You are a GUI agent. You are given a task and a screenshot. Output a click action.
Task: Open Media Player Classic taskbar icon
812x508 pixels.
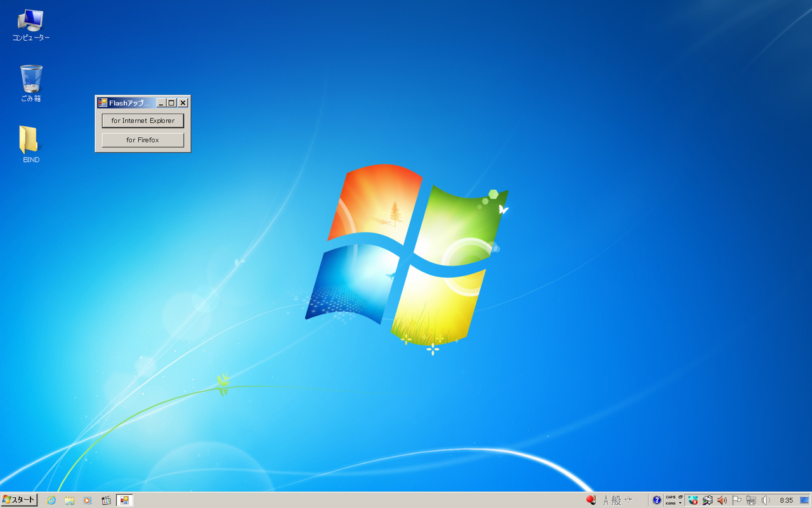[106, 500]
